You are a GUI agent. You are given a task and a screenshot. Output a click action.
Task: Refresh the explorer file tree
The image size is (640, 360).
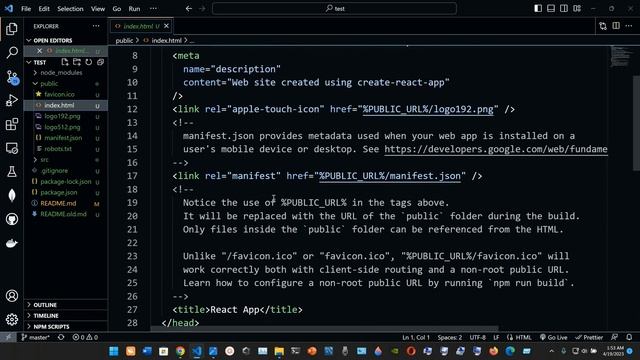(x=89, y=62)
